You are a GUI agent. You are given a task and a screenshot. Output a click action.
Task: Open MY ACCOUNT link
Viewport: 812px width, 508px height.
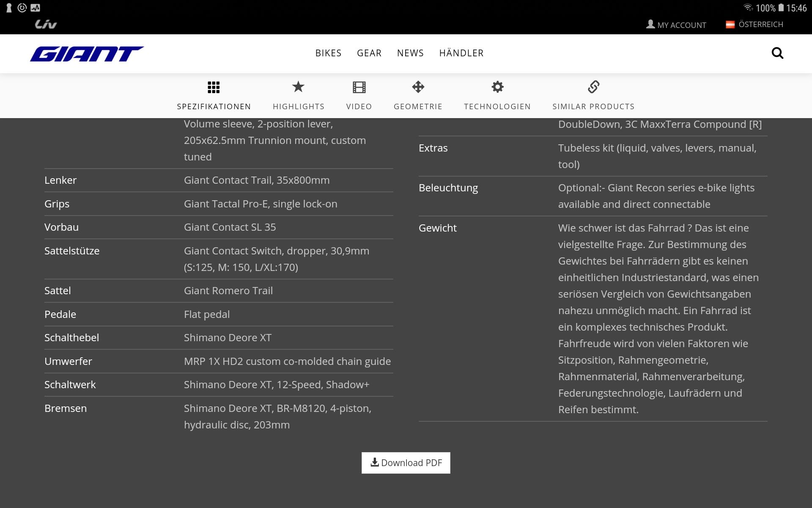coord(682,25)
